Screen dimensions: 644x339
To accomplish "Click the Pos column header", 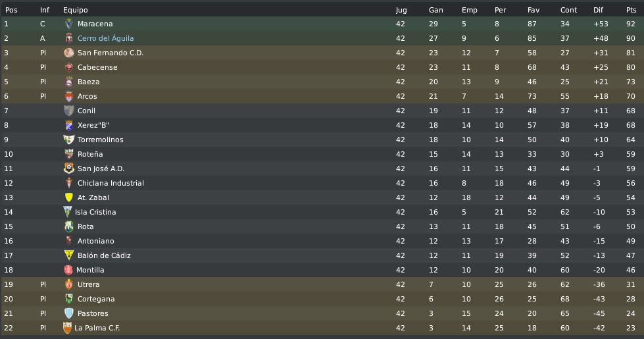I will [11, 10].
